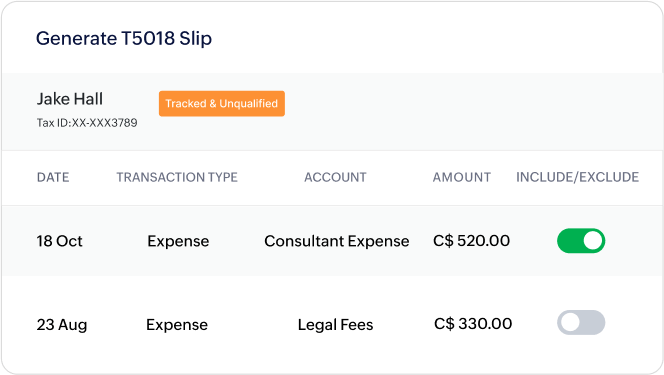Click the INCLUDE/EXCLUDE column header
This screenshot has height=375, width=664.
[578, 177]
